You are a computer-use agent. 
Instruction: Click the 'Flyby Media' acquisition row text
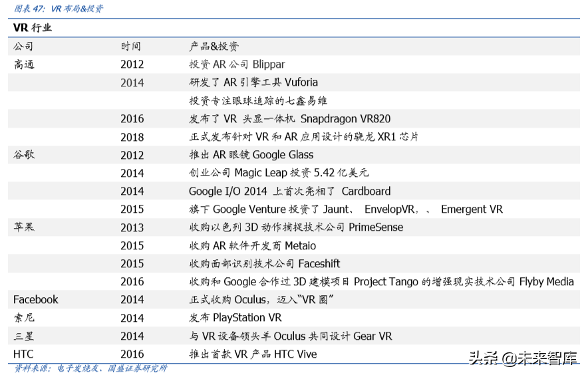click(x=381, y=282)
